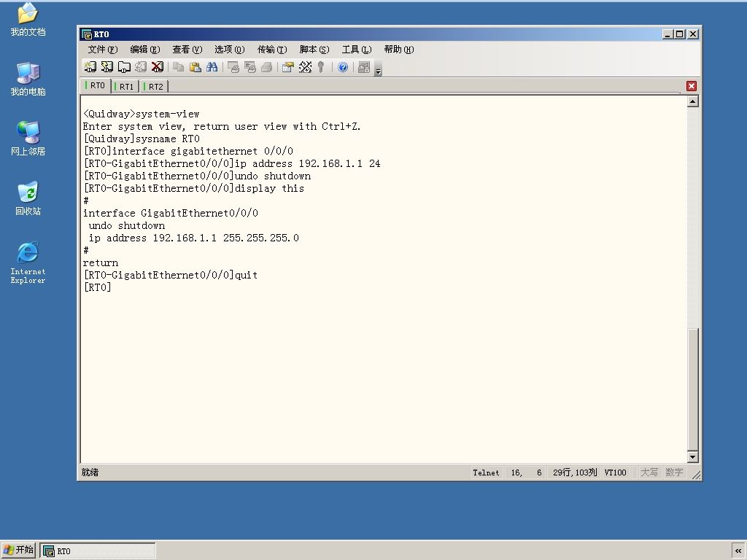Click the 'VT100' status bar entry
747x560 pixels.
point(616,472)
